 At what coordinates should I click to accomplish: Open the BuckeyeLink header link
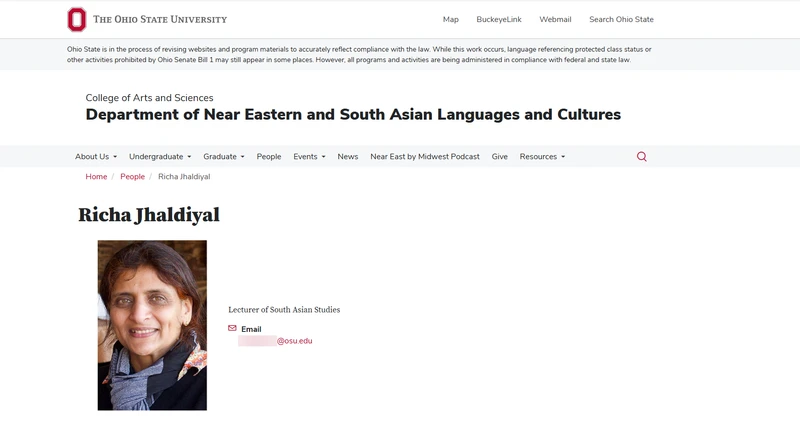[499, 19]
